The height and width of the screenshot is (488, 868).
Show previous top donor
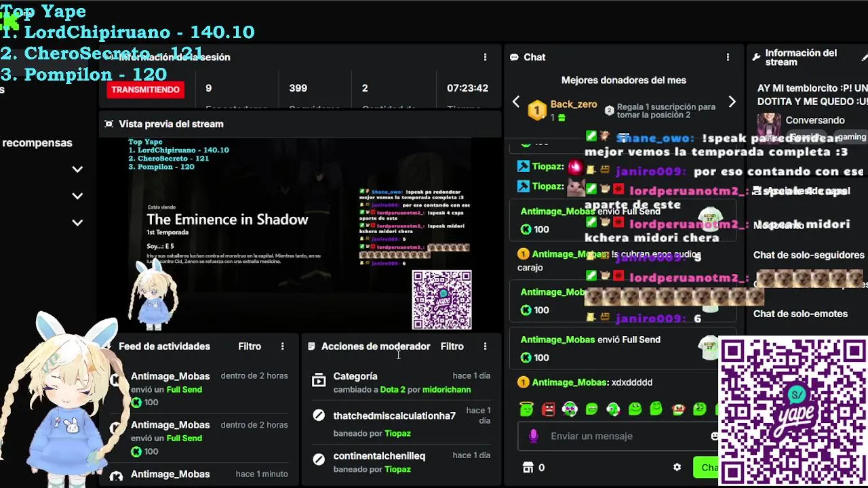[x=516, y=102]
